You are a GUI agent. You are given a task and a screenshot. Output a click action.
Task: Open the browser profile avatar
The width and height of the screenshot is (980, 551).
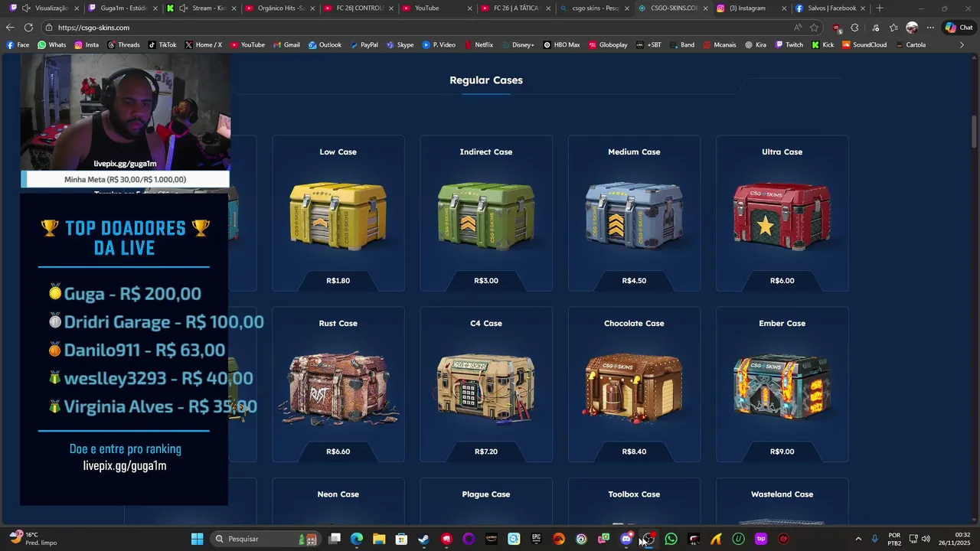pos(911,28)
